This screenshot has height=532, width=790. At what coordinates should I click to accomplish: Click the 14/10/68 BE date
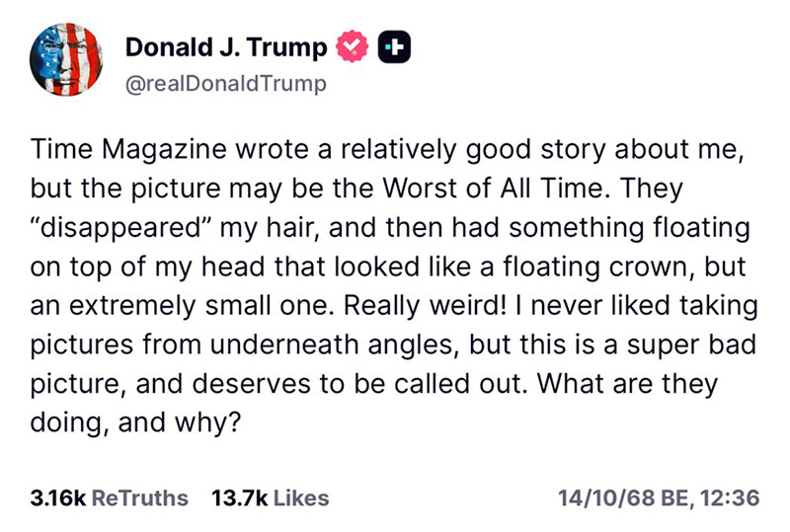622,497
